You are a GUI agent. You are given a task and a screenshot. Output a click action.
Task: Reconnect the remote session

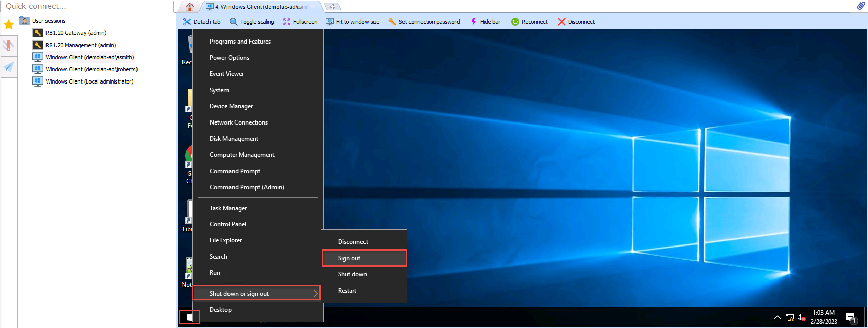(x=529, y=22)
